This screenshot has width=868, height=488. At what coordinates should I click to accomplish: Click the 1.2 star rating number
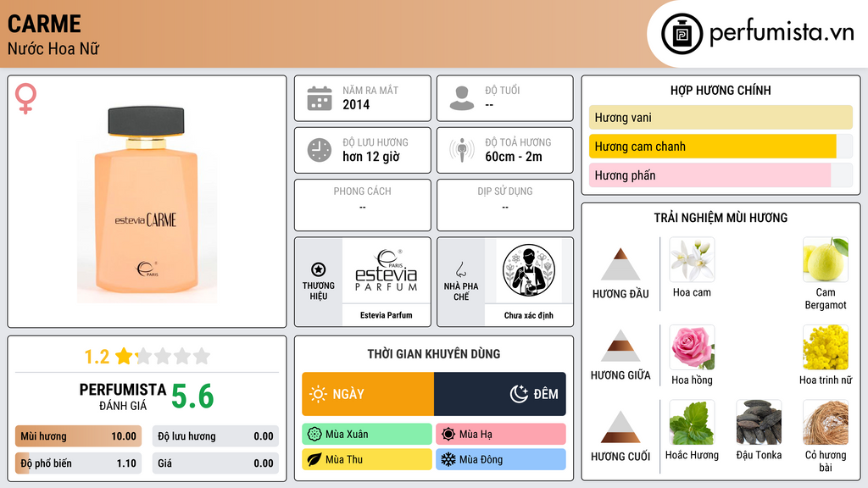tap(97, 357)
